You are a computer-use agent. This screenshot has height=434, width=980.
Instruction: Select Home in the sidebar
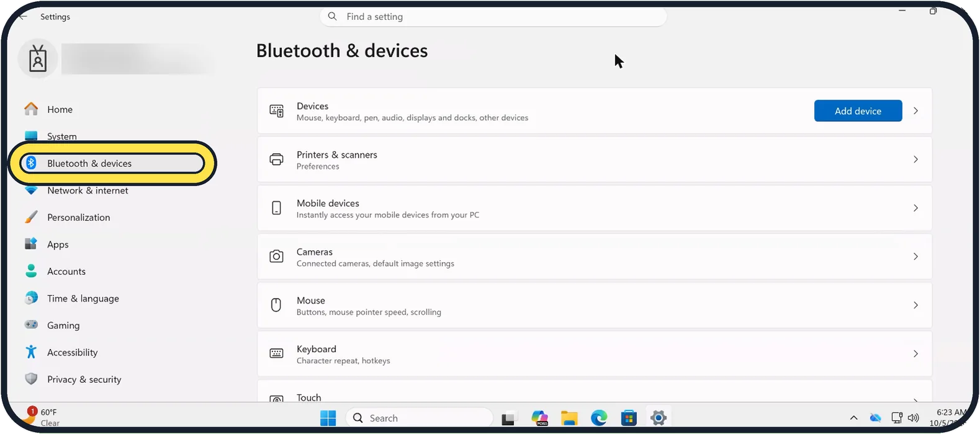point(60,109)
